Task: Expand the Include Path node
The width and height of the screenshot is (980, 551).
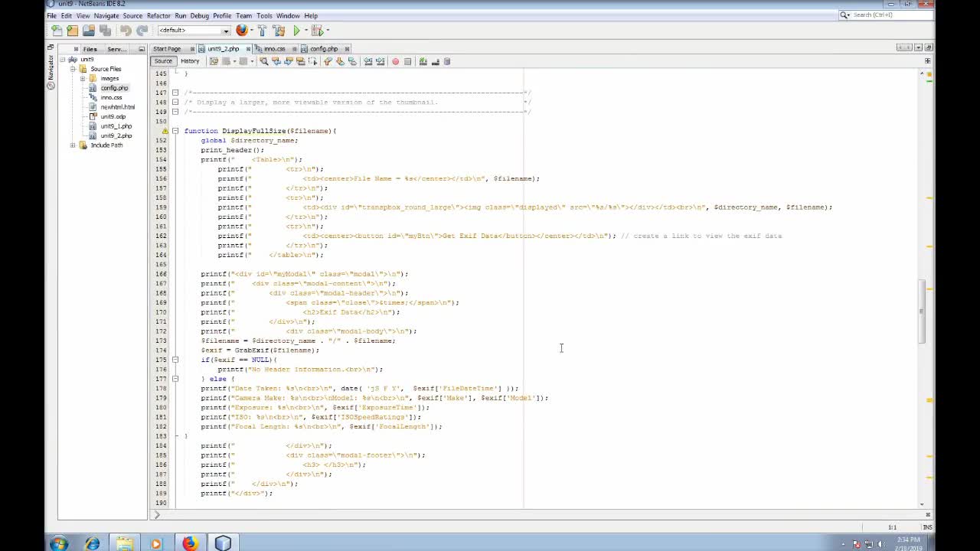Action: 73,145
